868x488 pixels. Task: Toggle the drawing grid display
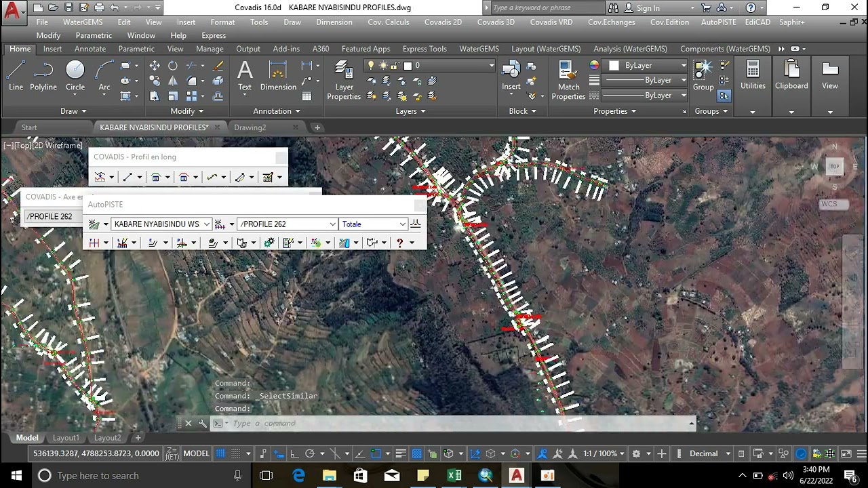[220, 453]
